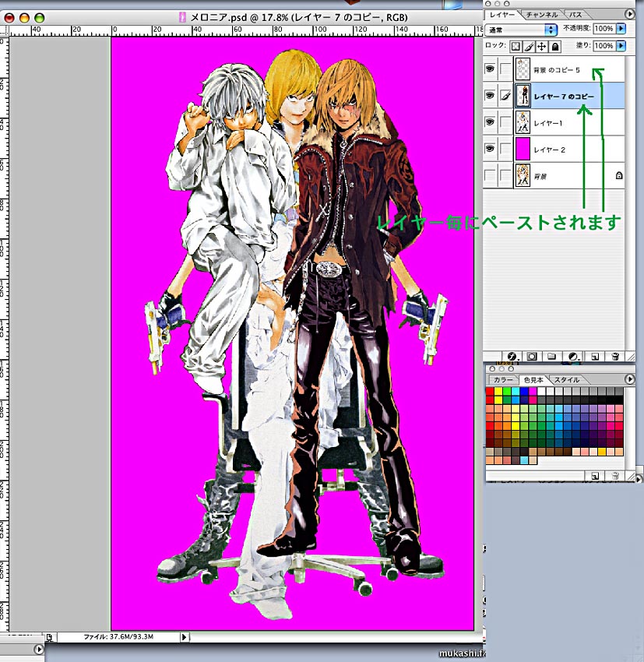Hide the magenta レイヤー 2 layer
Image resolution: width=644 pixels, height=662 pixels.
coord(490,149)
